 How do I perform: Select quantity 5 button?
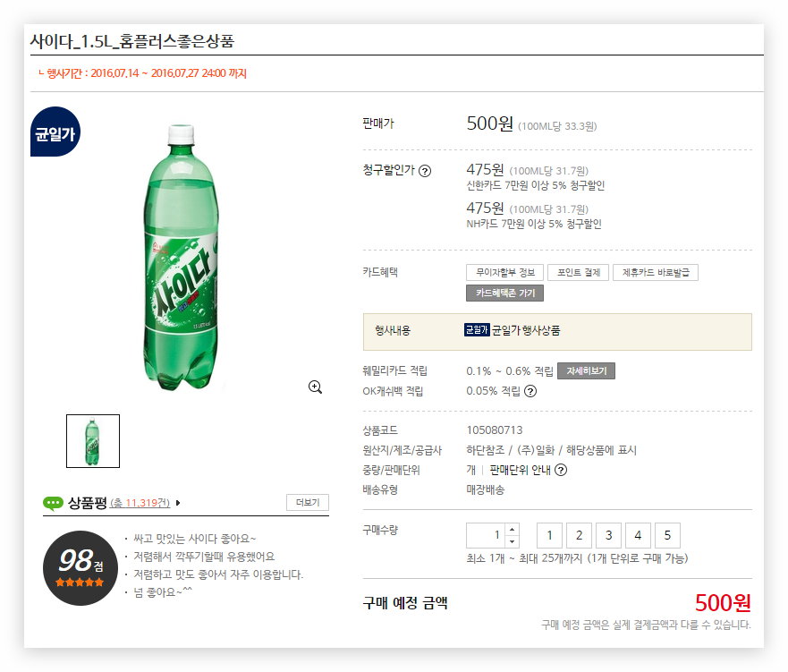click(667, 536)
